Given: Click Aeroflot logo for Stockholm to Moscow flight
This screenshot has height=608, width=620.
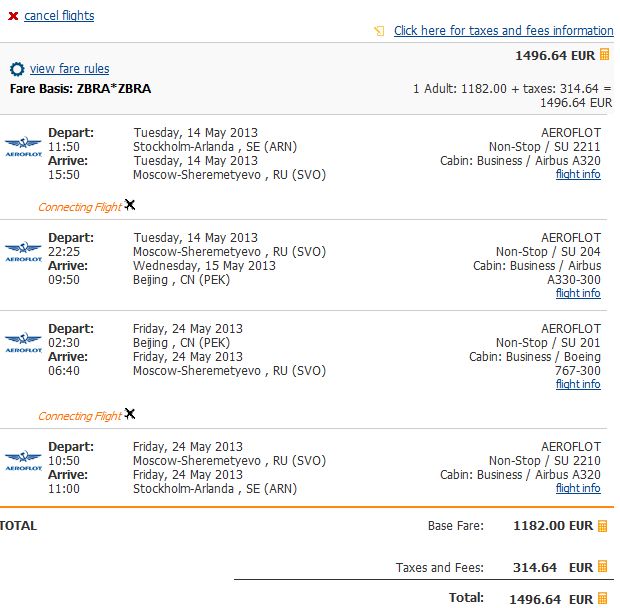Looking at the screenshot, I should pyautogui.click(x=22, y=146).
